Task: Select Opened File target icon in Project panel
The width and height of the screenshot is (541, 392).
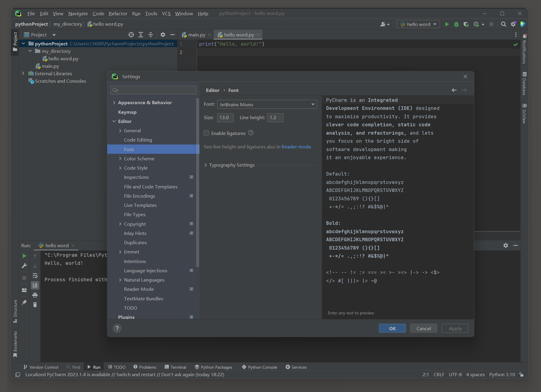Action: tap(131, 35)
